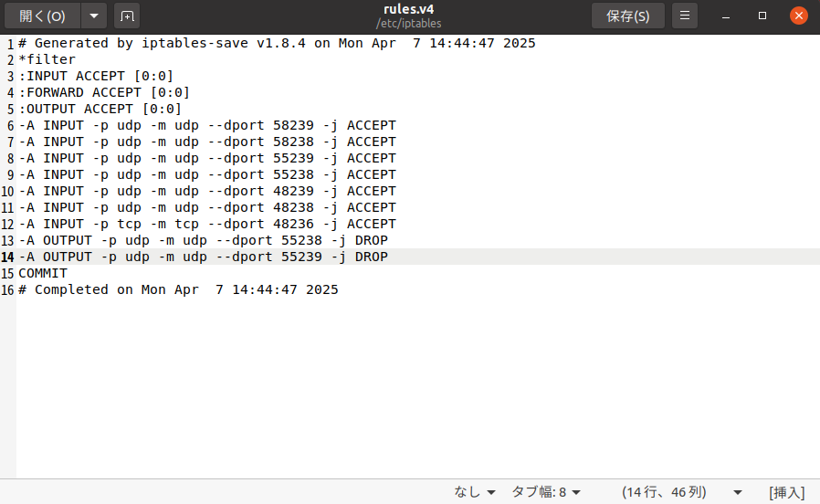
Task: Click line number 16 in the gutter
Action: pos(7,290)
